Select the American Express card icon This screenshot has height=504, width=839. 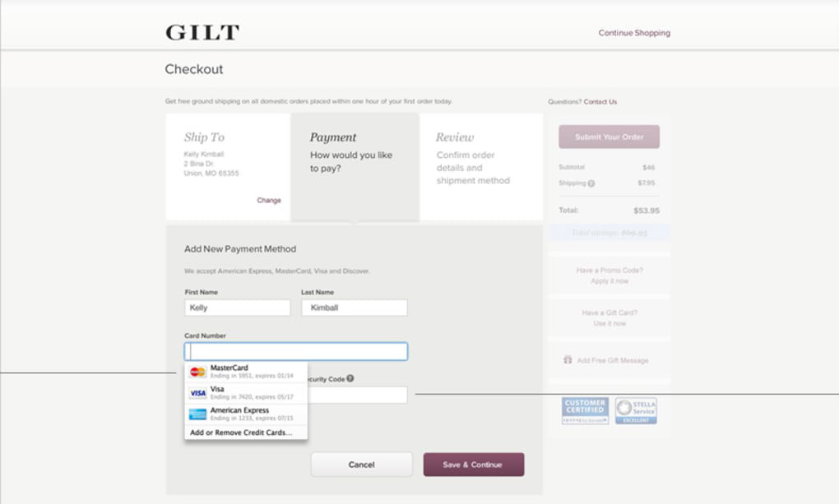(x=197, y=414)
